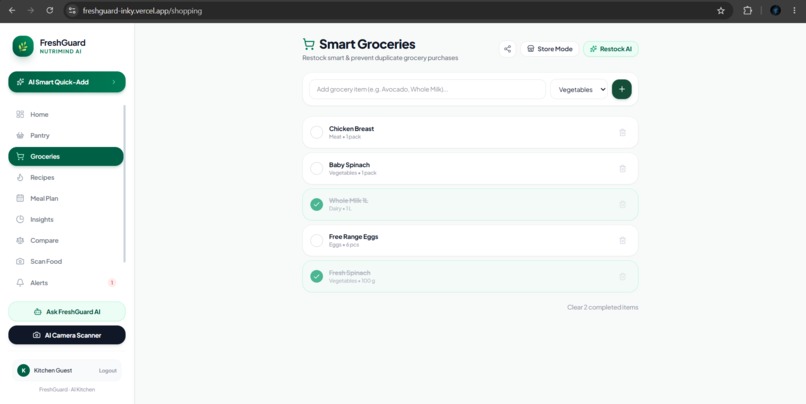This screenshot has width=806, height=404.
Task: Delete Baby Spinach with trash icon
Action: [622, 169]
